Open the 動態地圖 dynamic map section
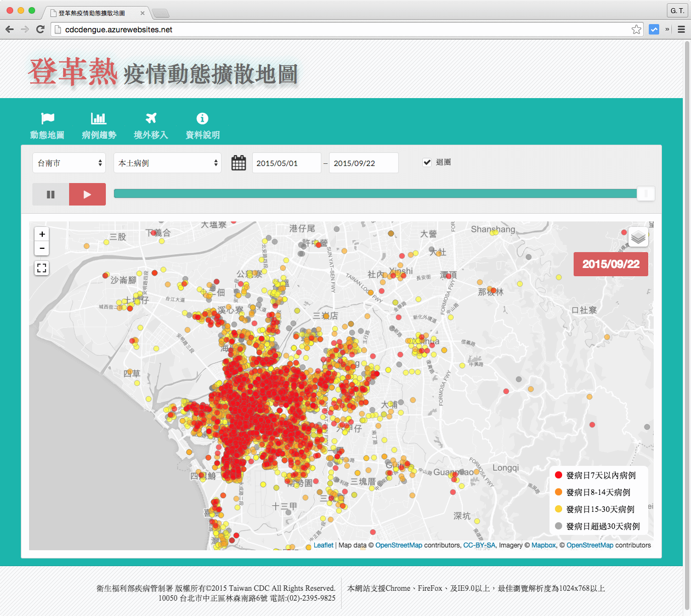Screen dimensions: 691x616 [47, 125]
